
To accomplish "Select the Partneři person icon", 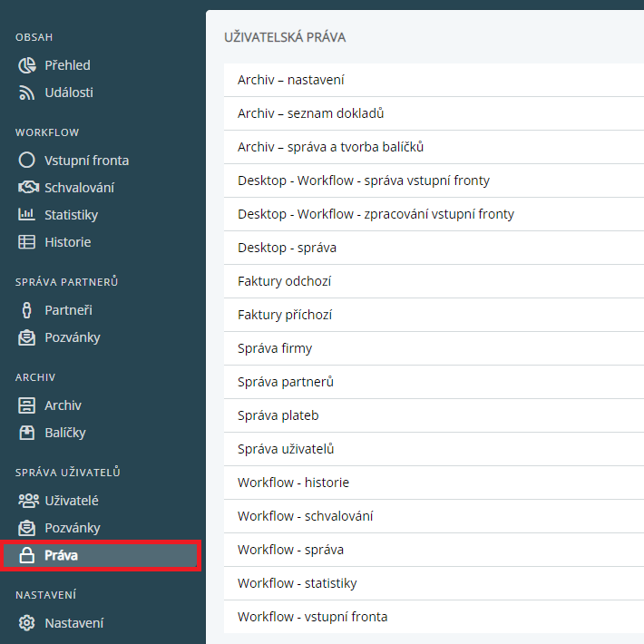I will [27, 310].
